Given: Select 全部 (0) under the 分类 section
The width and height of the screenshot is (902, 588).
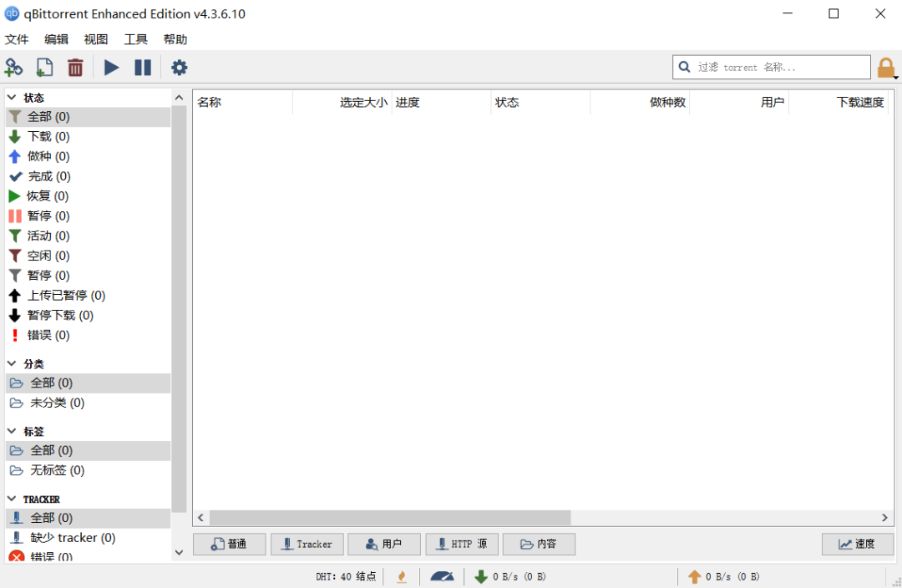Looking at the screenshot, I should [x=88, y=383].
